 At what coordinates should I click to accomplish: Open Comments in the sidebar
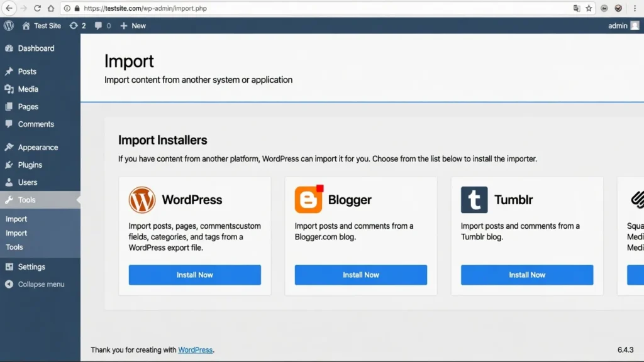coord(40,124)
